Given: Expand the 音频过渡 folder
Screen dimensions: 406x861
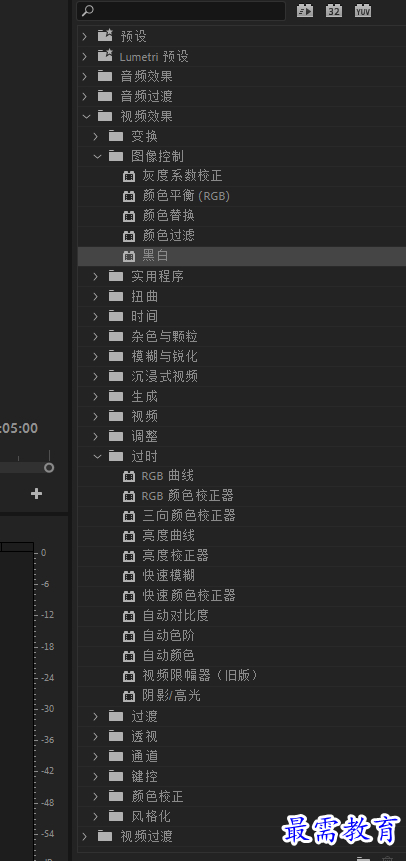Looking at the screenshot, I should [85, 96].
